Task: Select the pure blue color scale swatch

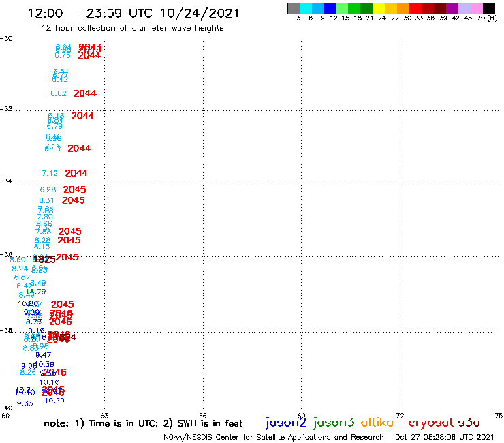Action: 330,8
